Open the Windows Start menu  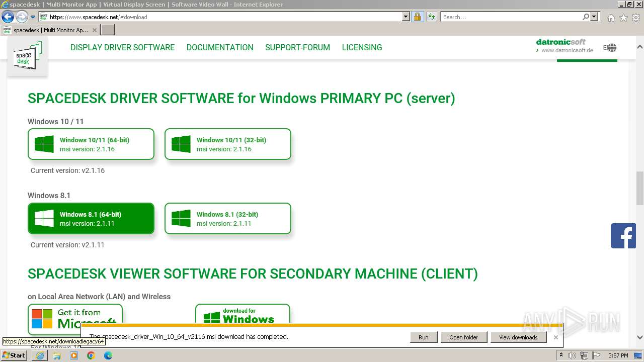14,355
